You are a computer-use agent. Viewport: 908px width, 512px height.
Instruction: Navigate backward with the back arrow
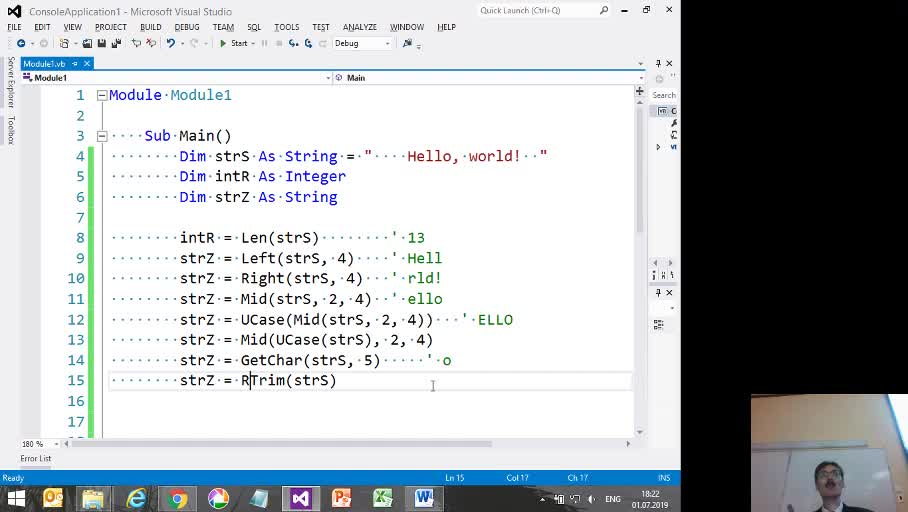click(x=21, y=43)
